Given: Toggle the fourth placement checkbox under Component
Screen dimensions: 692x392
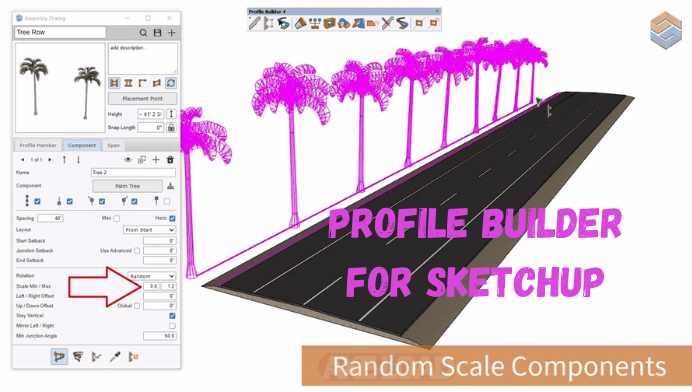Looking at the screenshot, I should [134, 201].
